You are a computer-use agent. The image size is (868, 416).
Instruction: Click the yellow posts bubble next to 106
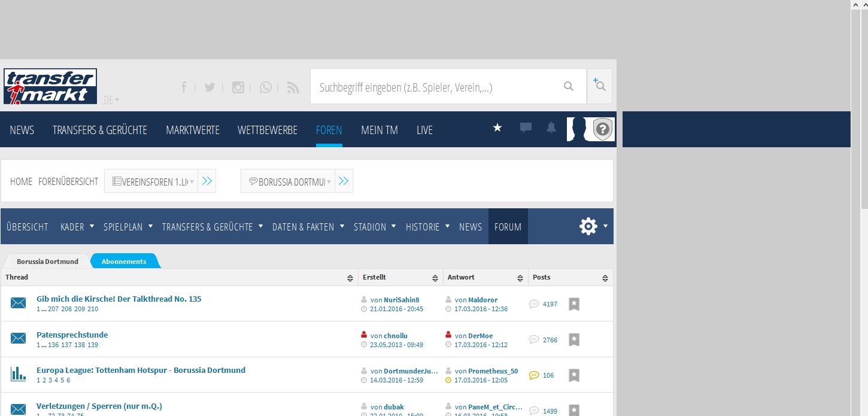click(x=534, y=375)
